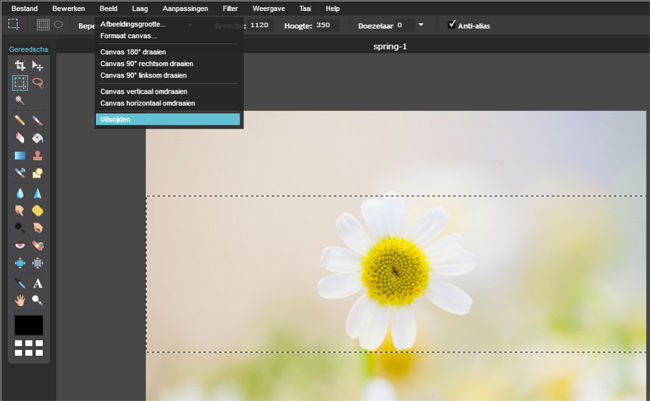Select the Burn hand tool
This screenshot has height=401, width=650.
point(37,228)
